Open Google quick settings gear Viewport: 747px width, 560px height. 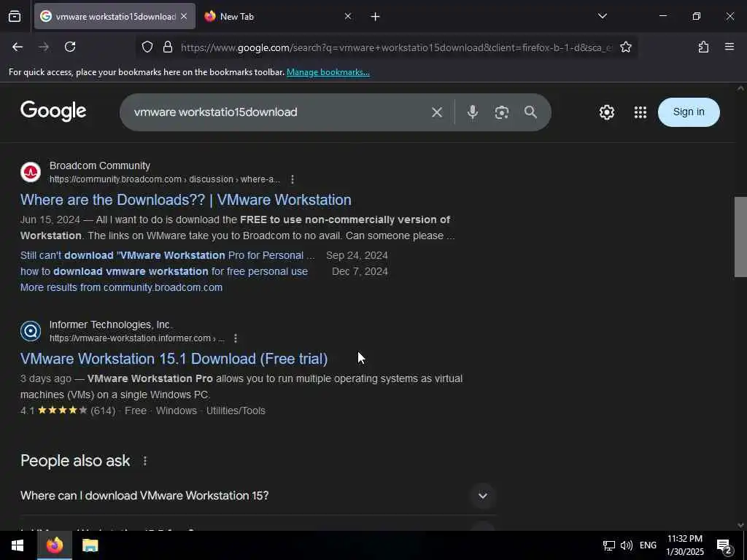click(x=606, y=112)
